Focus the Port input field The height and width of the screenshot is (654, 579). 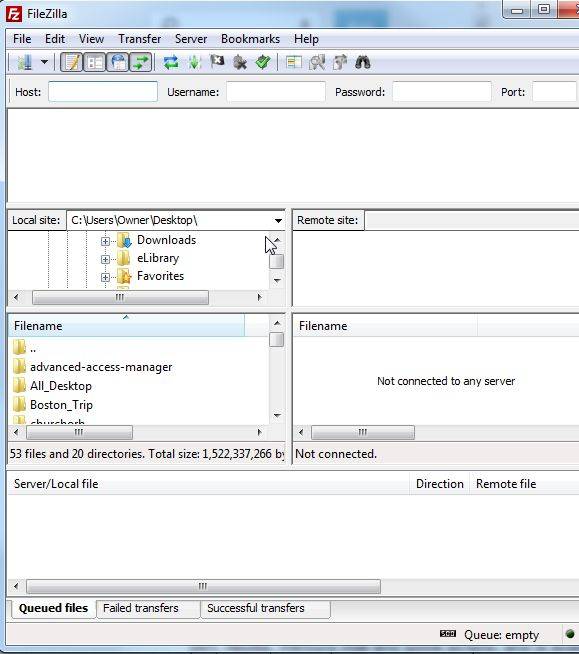[x=555, y=92]
